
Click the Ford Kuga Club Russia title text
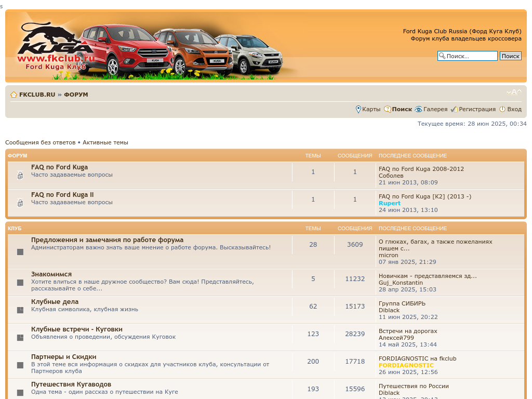click(x=462, y=31)
